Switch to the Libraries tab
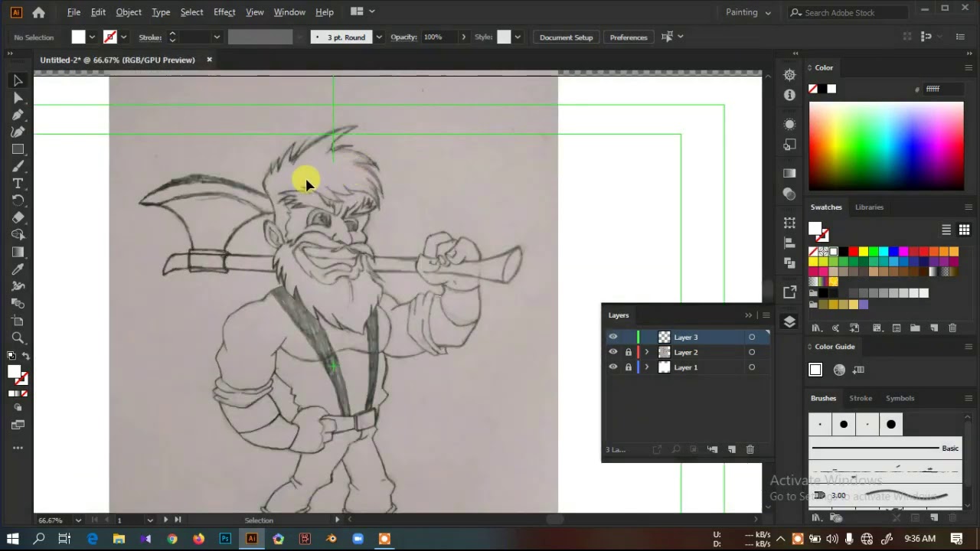This screenshot has height=551, width=980. click(x=869, y=207)
